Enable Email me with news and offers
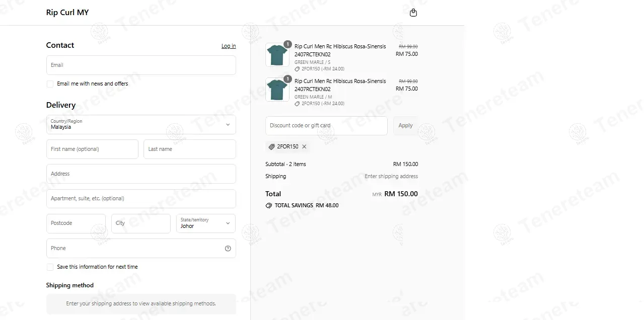644x320 pixels. coord(50,84)
